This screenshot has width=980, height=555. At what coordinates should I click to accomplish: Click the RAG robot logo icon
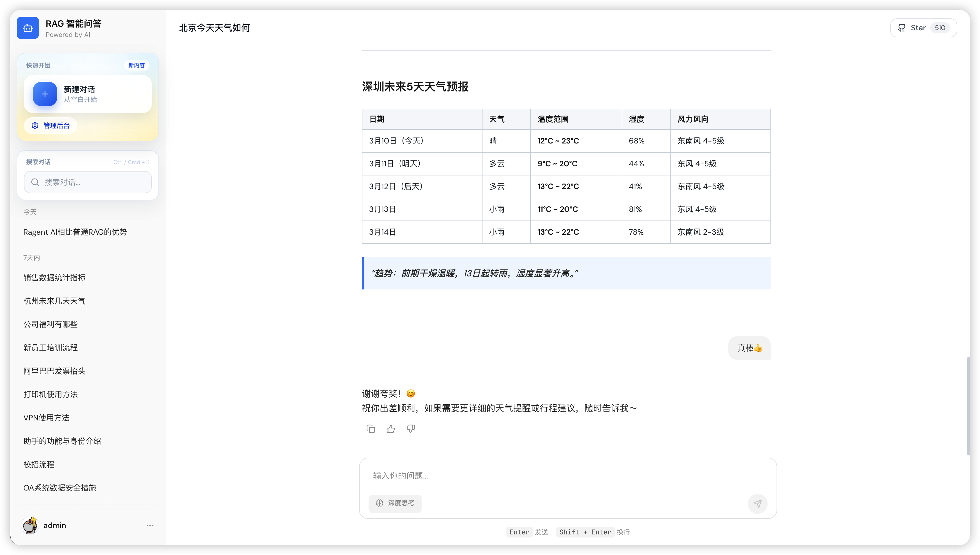coord(28,28)
